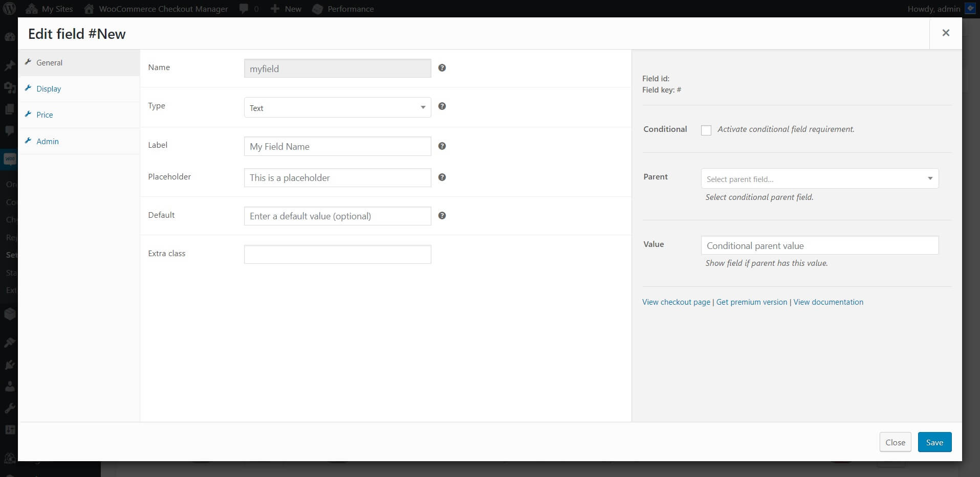Click the Extra class input field
This screenshot has width=980, height=477.
[338, 255]
